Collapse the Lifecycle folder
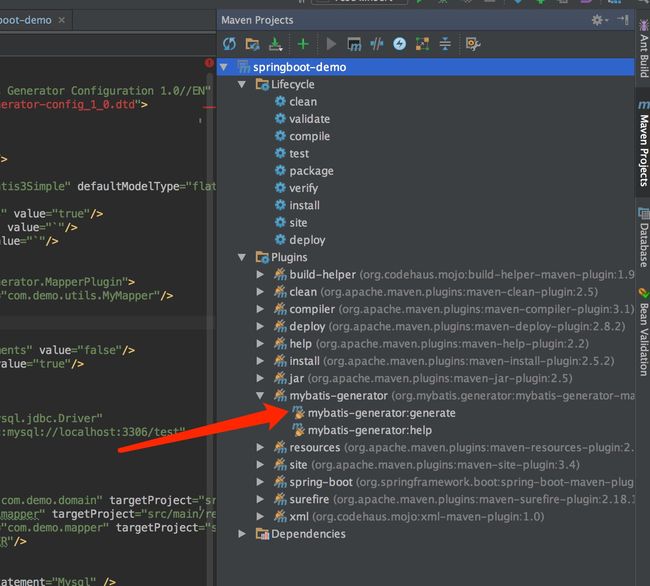The width and height of the screenshot is (650, 586). 242,85
